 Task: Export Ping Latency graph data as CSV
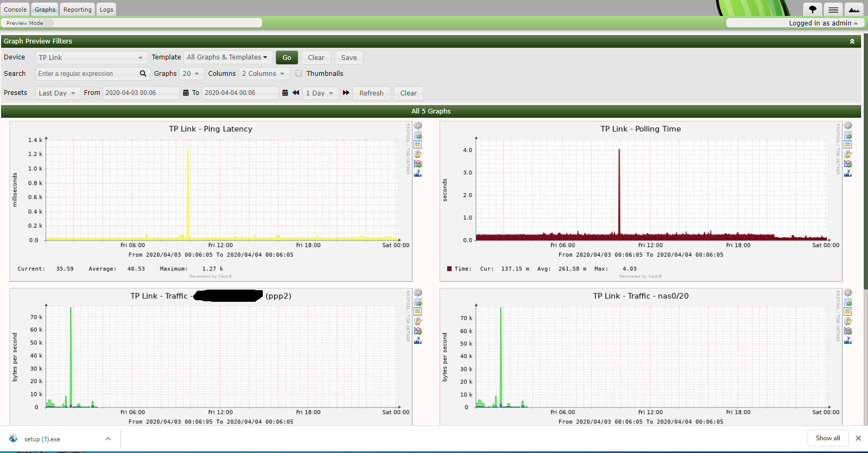418,135
